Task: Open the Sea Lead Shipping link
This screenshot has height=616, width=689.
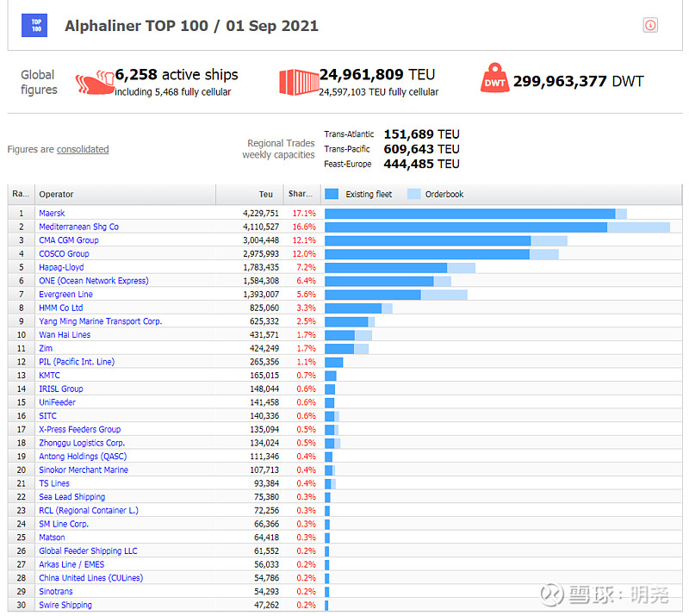Action: [x=72, y=497]
